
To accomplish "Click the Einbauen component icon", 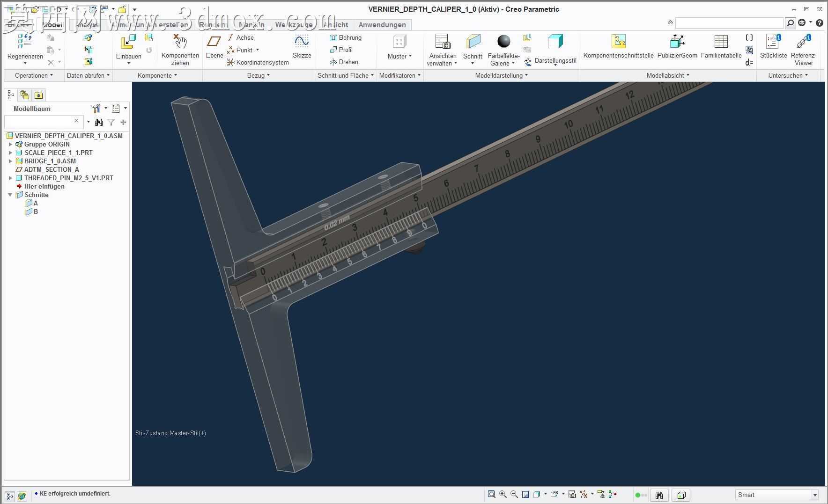I will [128, 42].
